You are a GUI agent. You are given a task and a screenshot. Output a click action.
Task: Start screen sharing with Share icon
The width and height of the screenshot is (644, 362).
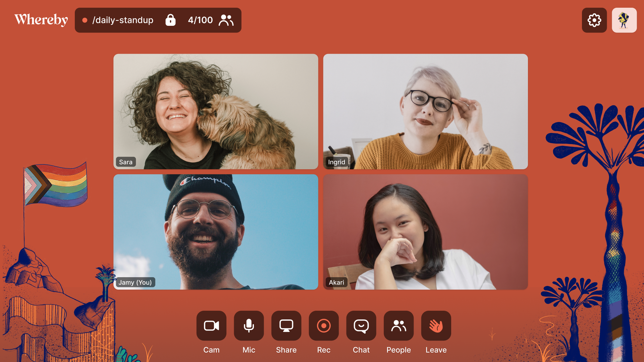tap(286, 325)
